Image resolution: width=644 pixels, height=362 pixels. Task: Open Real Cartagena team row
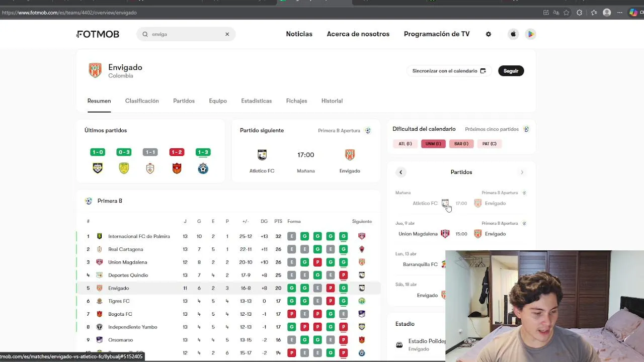(x=228, y=249)
